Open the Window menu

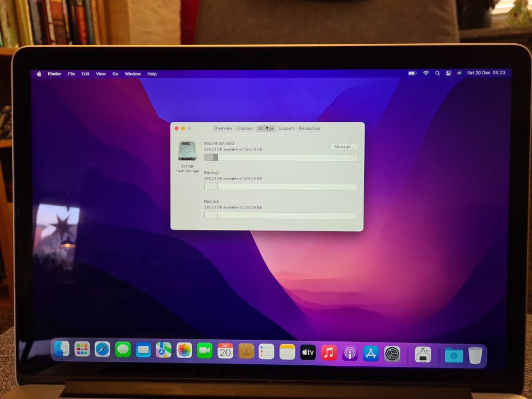pyautogui.click(x=132, y=74)
